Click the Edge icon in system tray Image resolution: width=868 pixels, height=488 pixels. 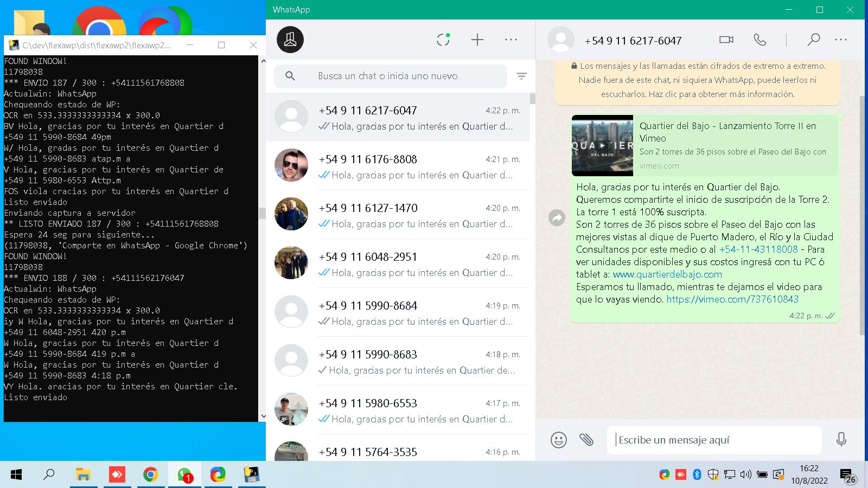665,475
